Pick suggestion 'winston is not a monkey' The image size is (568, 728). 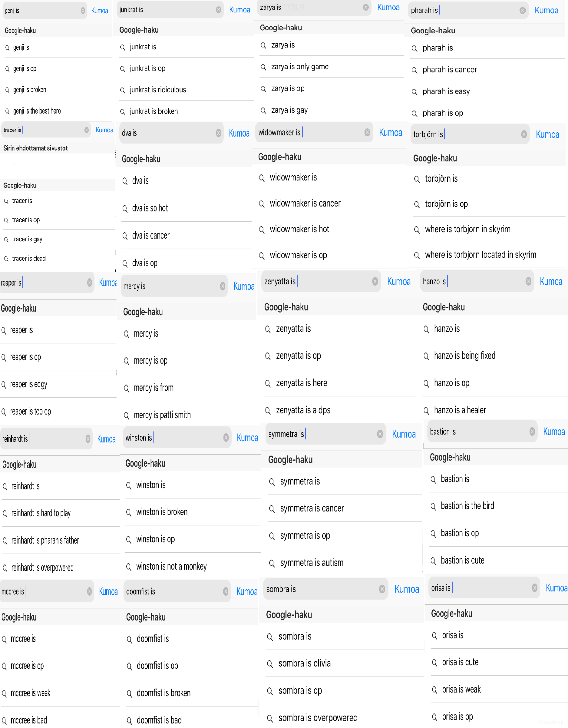171,567
